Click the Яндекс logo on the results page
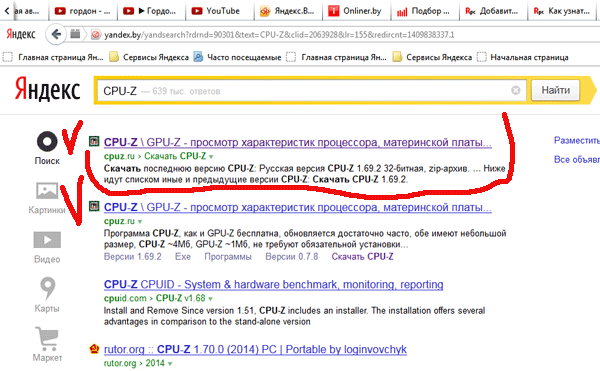 tap(47, 89)
